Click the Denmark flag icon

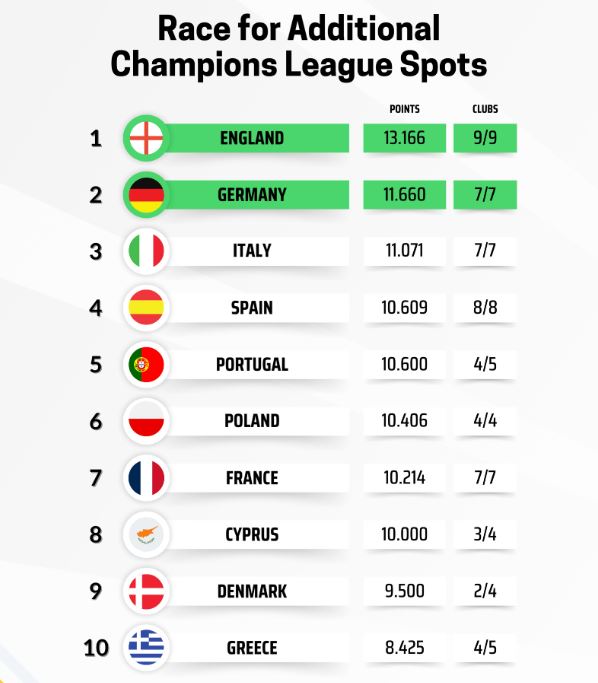click(x=146, y=591)
